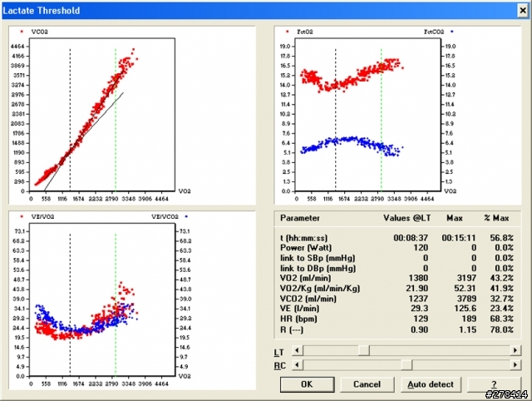Screen dimensions: 532x401
Task: Click the 1380 VO2 at LT value
Action: click(418, 278)
